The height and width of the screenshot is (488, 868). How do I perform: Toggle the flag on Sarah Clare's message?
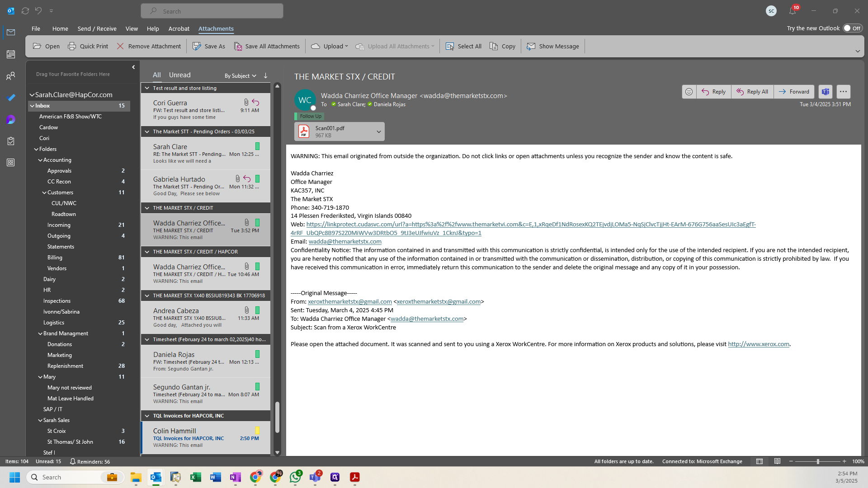click(257, 146)
